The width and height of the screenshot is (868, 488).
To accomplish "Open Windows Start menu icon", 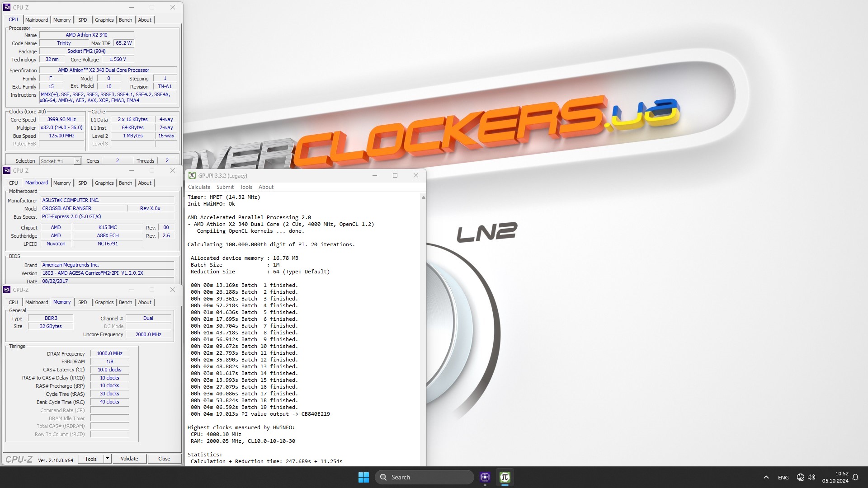I will pos(363,477).
